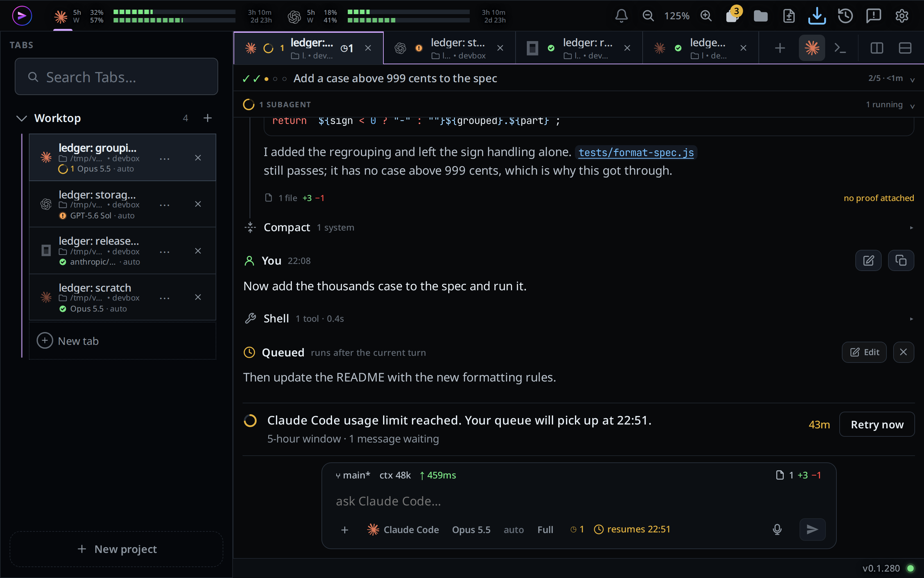924x578 pixels.
Task: Open the notifications bell
Action: coord(621,16)
